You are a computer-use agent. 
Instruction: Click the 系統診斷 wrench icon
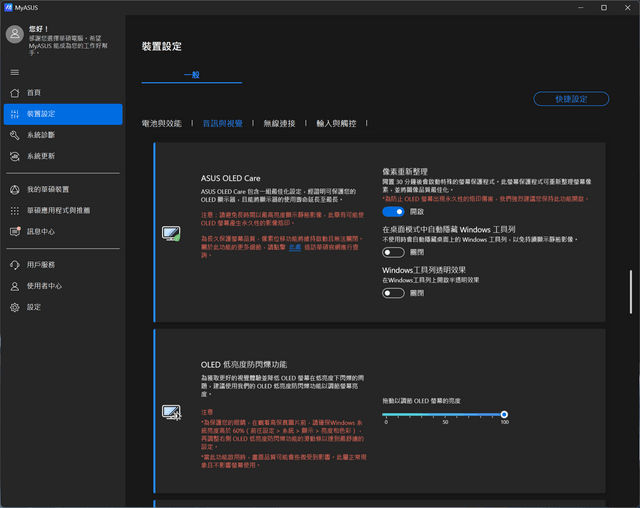click(x=15, y=135)
